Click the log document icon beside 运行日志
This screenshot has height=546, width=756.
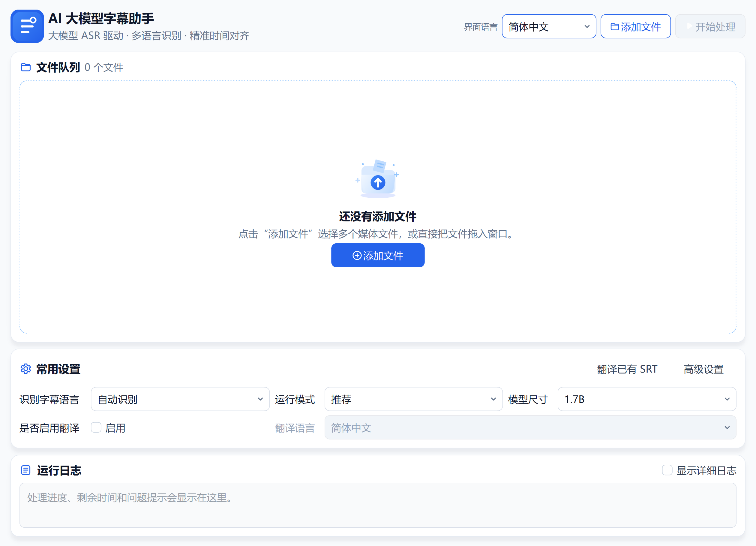click(26, 470)
